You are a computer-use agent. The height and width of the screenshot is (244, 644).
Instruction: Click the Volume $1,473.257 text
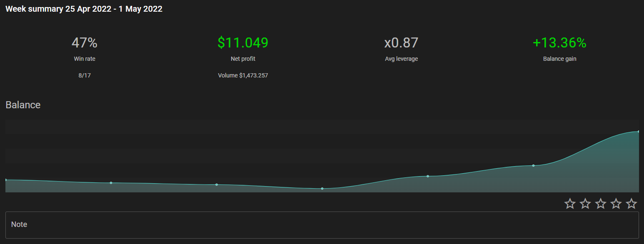click(243, 75)
